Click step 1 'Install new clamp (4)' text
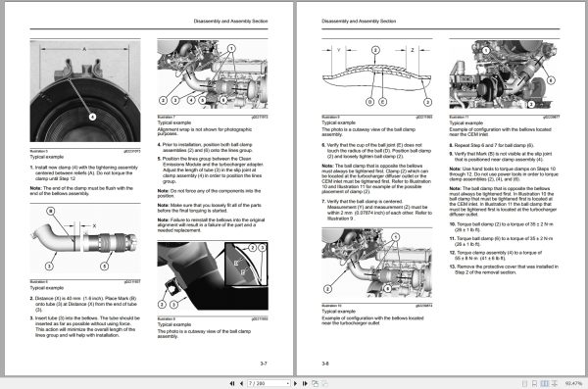 (84, 172)
